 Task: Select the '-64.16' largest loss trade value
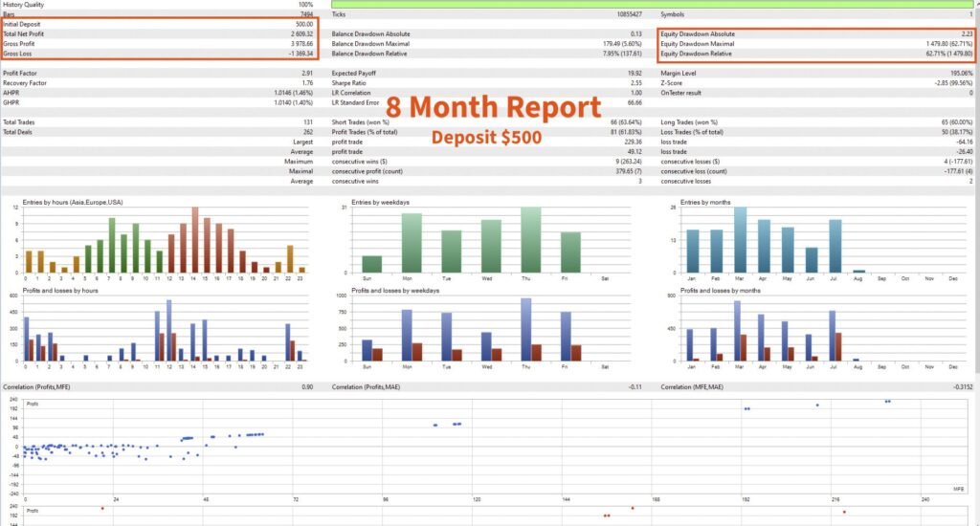click(965, 142)
